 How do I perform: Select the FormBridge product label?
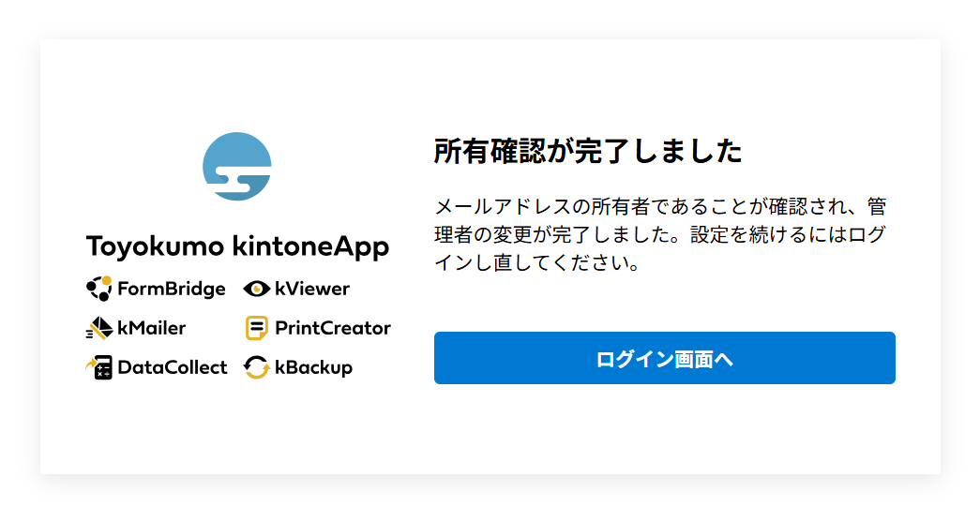tap(172, 289)
